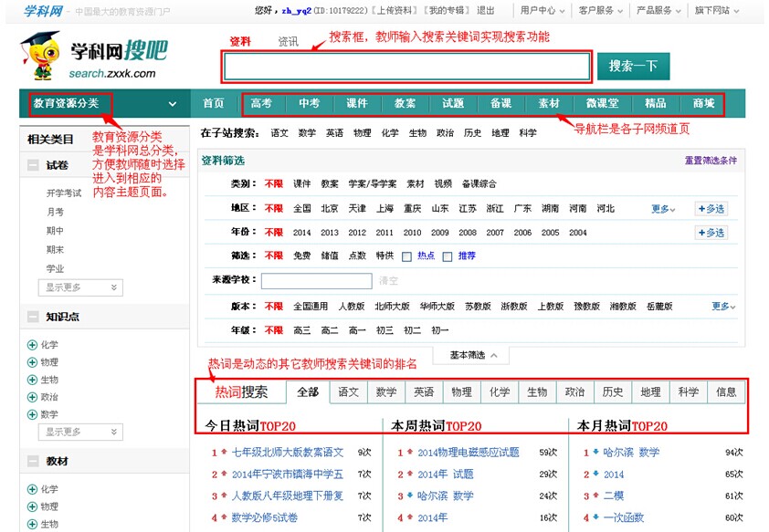Filter 筛选 by 免费
Image resolution: width=769 pixels, height=532 pixels.
click(302, 256)
